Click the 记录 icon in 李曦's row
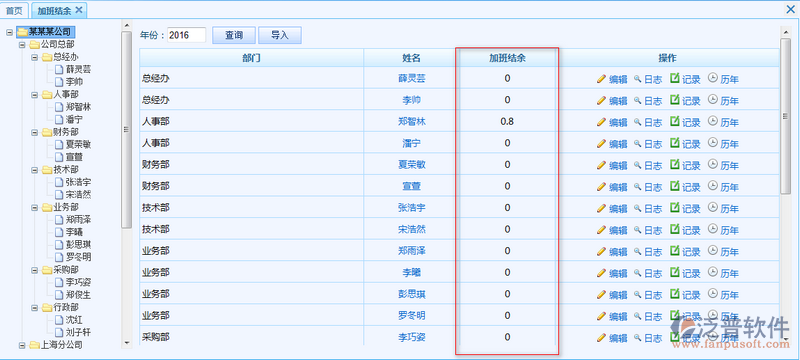 pyautogui.click(x=674, y=272)
